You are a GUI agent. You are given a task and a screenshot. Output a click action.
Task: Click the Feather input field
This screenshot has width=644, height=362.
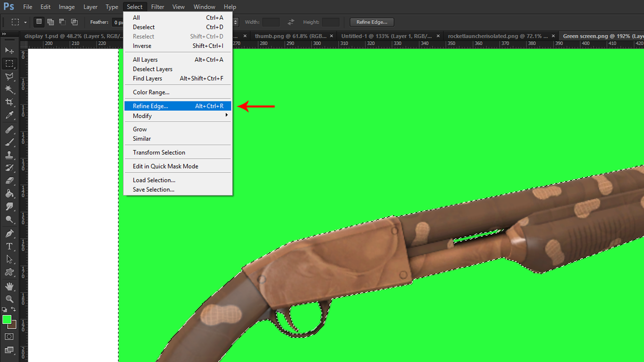(118, 22)
